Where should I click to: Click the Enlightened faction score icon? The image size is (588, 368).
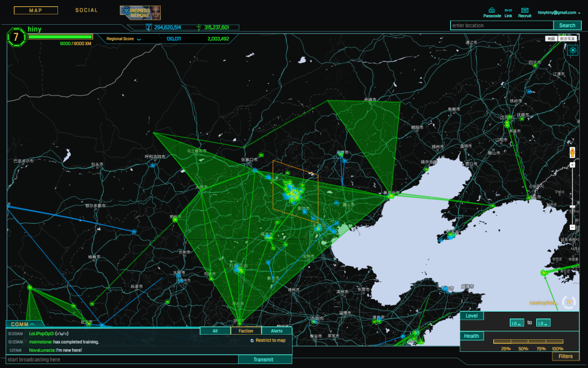pos(198,27)
